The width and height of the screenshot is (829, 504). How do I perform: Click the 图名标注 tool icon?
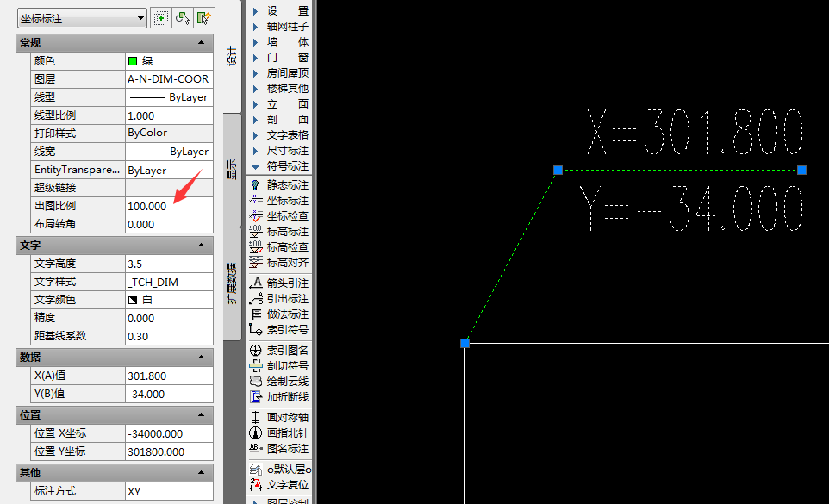pyautogui.click(x=255, y=448)
